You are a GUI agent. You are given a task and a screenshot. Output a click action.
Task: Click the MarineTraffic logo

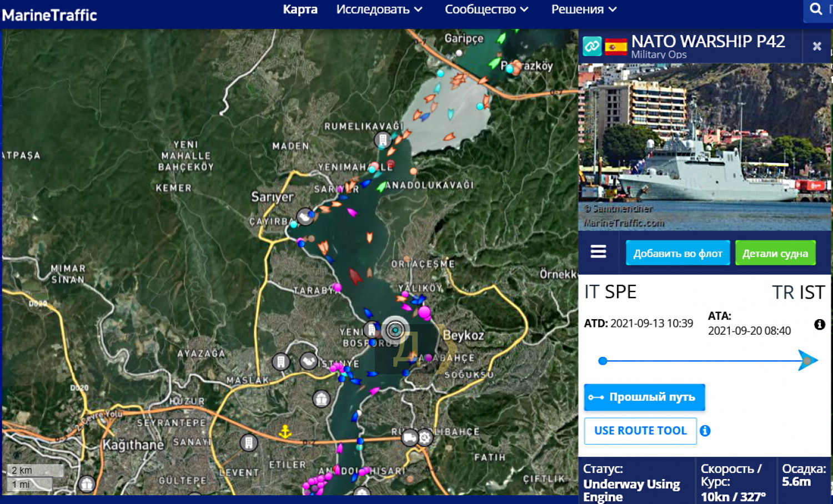[x=50, y=15]
